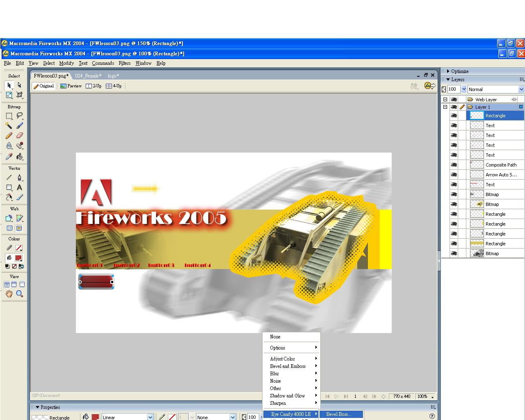Screen dimensions: 525x420
Task: Select the Eraser tool
Action: click(x=19, y=135)
